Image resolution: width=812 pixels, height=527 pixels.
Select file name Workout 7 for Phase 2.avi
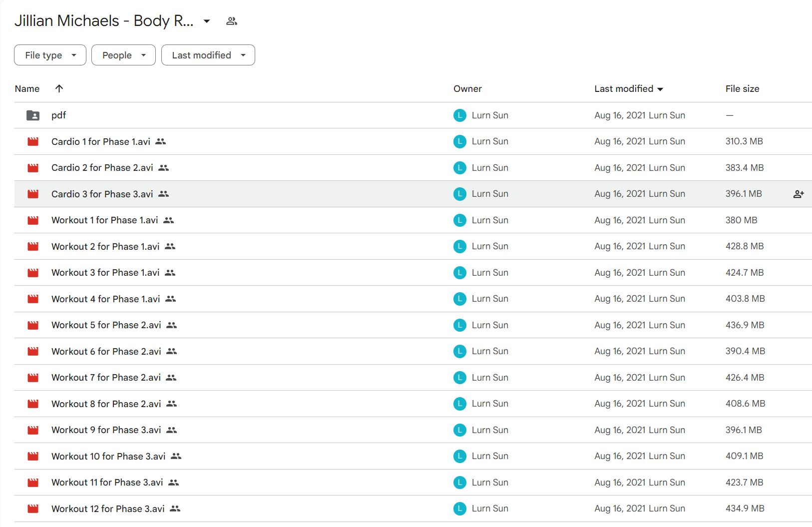[x=106, y=378]
